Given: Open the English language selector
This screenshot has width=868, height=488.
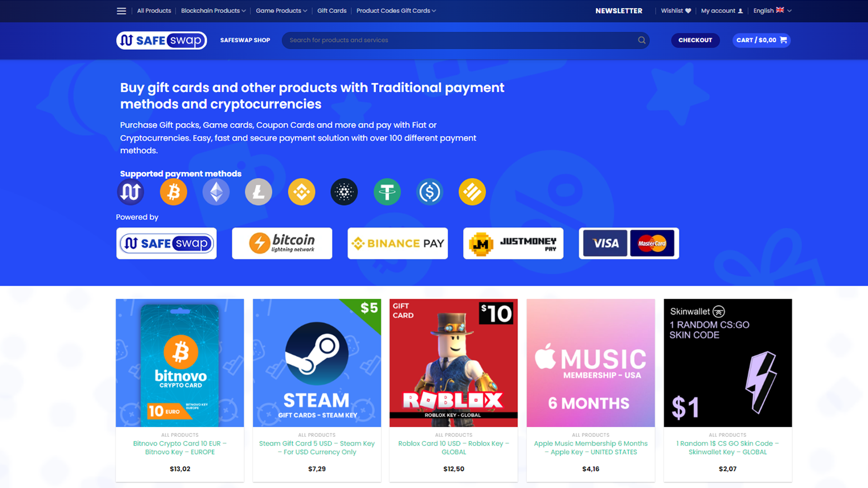Looking at the screenshot, I should (772, 11).
